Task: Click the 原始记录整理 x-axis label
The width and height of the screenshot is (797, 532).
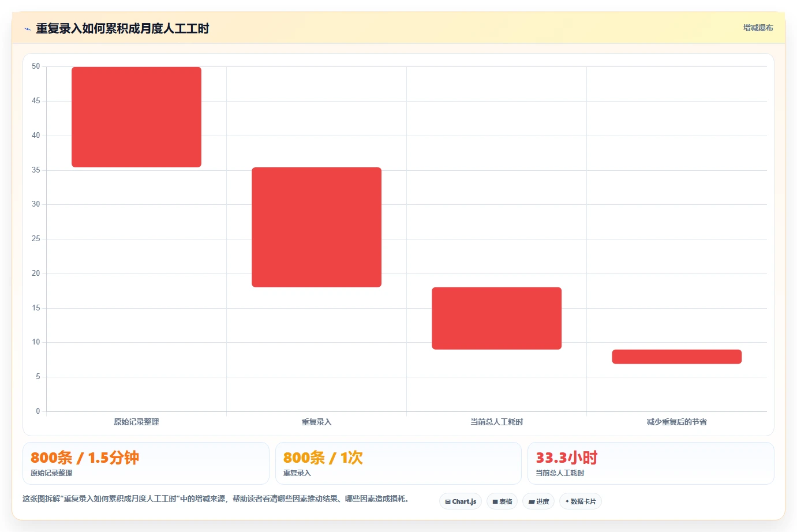Action: (136, 422)
